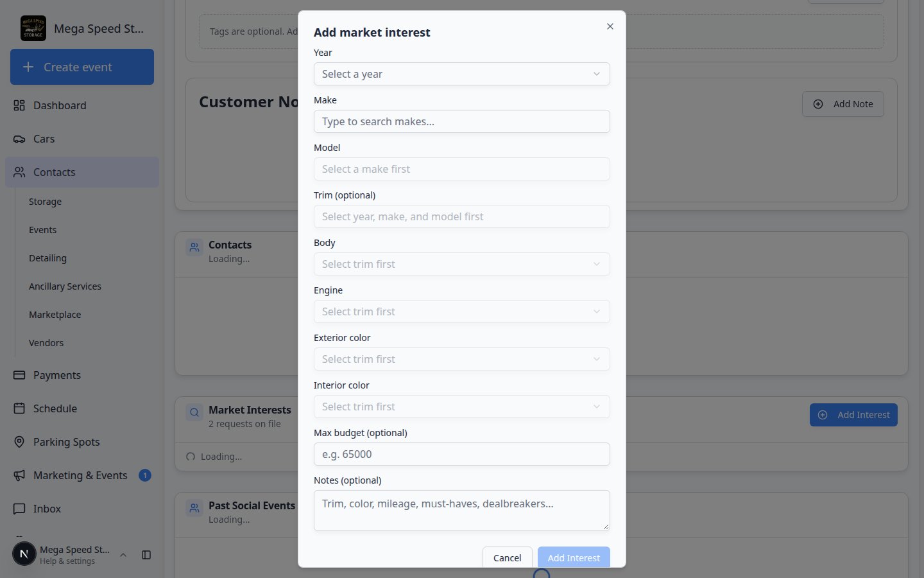924x578 pixels.
Task: Focus the Max budget input
Action: pyautogui.click(x=461, y=454)
